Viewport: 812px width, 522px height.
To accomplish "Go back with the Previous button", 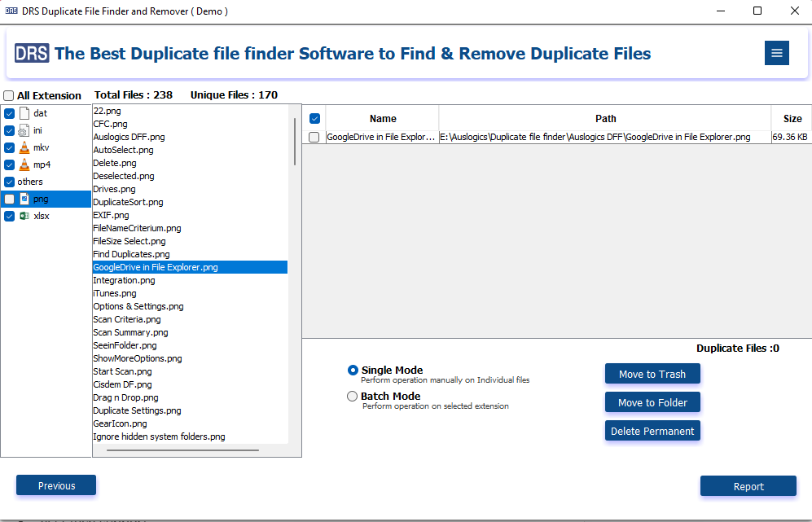I will pos(56,485).
